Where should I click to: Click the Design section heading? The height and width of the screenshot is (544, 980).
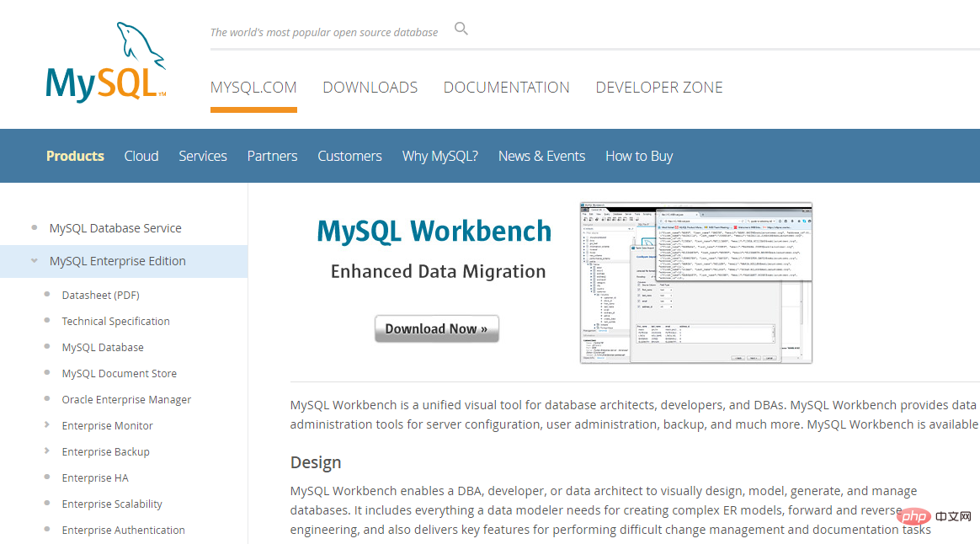tap(316, 462)
